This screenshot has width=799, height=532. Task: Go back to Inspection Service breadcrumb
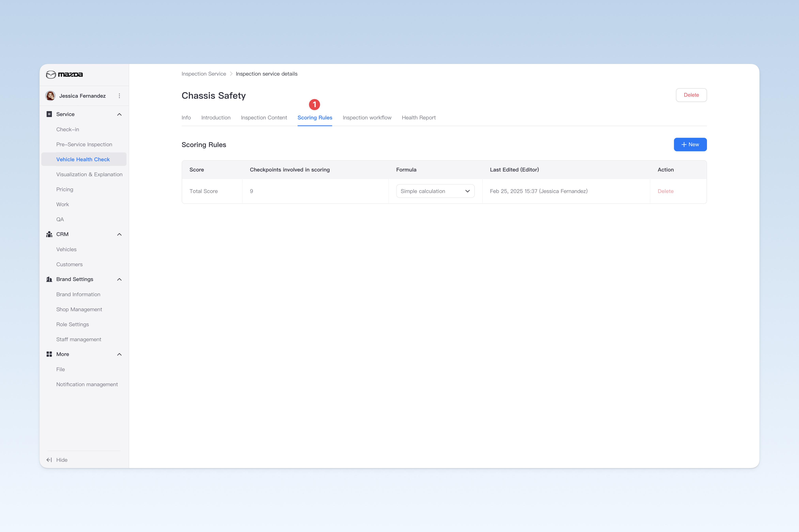point(204,74)
